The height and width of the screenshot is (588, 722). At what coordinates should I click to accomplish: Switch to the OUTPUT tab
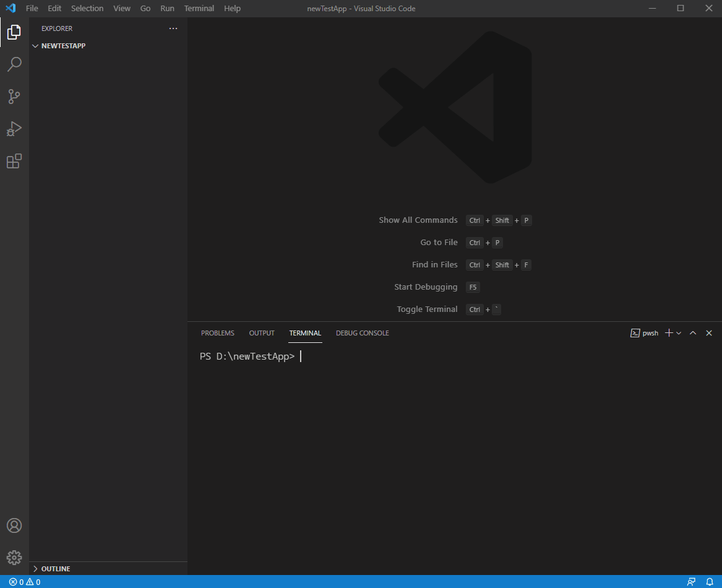pos(262,333)
